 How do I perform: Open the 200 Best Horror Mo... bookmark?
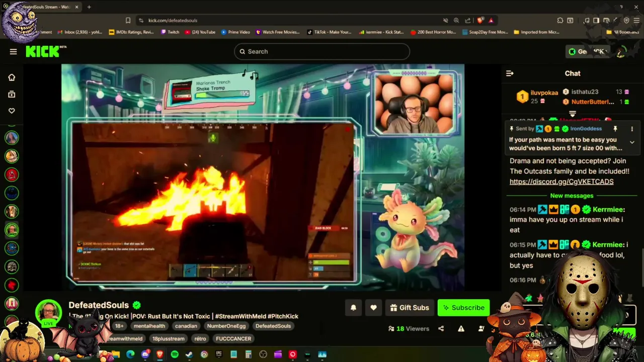click(x=433, y=32)
